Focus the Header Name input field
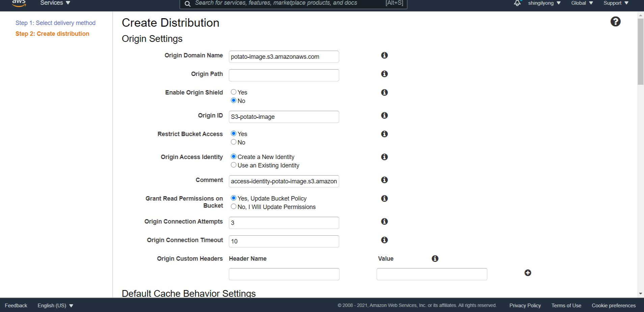Viewport: 644px width, 312px height. click(284, 274)
